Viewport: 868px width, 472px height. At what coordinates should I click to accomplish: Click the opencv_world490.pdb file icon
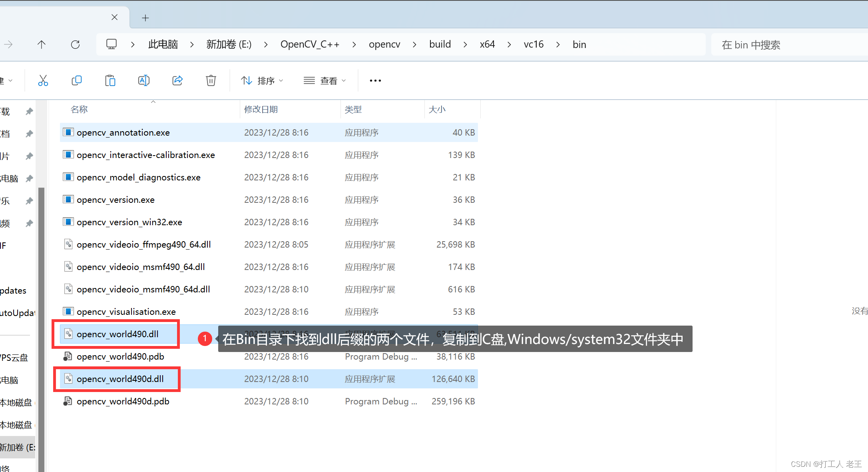click(68, 356)
